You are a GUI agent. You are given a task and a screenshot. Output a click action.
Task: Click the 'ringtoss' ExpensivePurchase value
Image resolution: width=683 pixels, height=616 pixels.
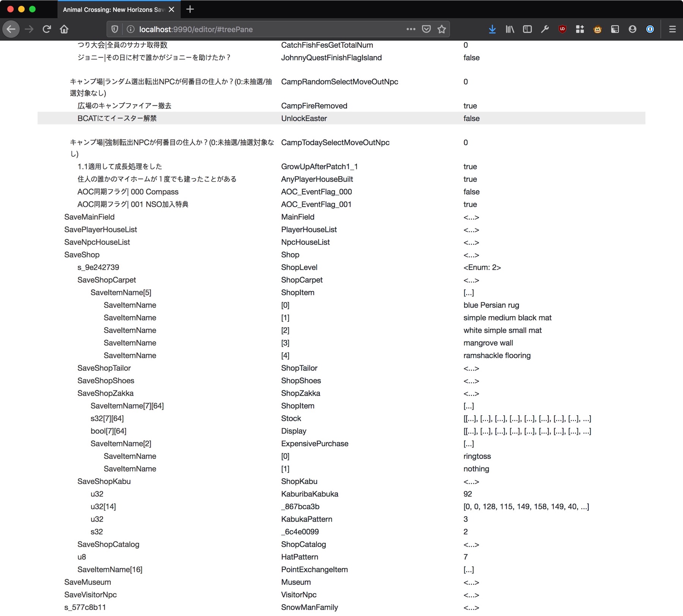click(477, 456)
